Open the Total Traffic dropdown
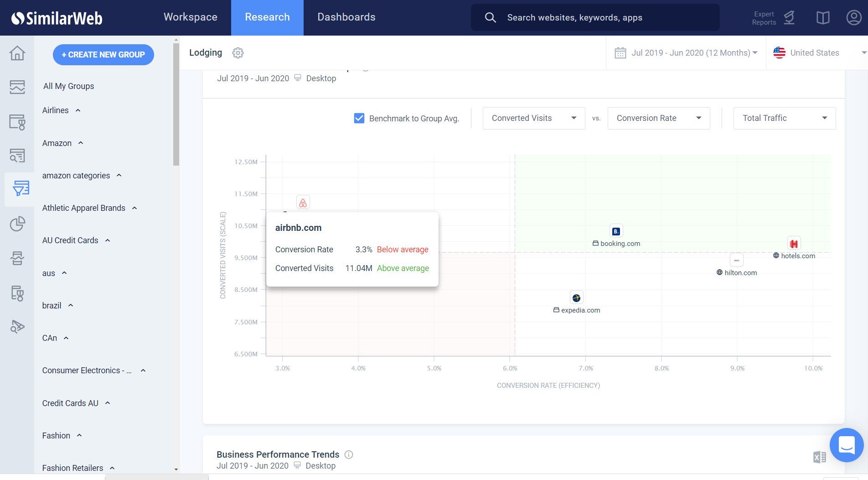868x480 pixels. [x=785, y=118]
